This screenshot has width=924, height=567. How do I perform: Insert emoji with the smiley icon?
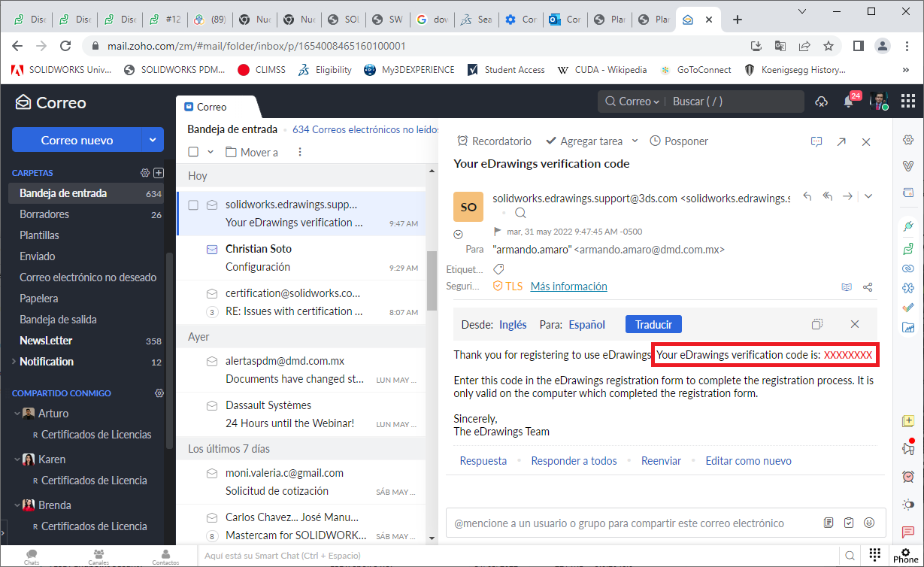869,523
